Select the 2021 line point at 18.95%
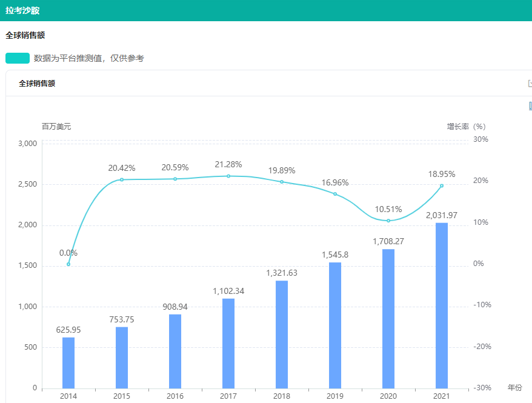Viewport: 532px width, 403px height. click(x=442, y=185)
